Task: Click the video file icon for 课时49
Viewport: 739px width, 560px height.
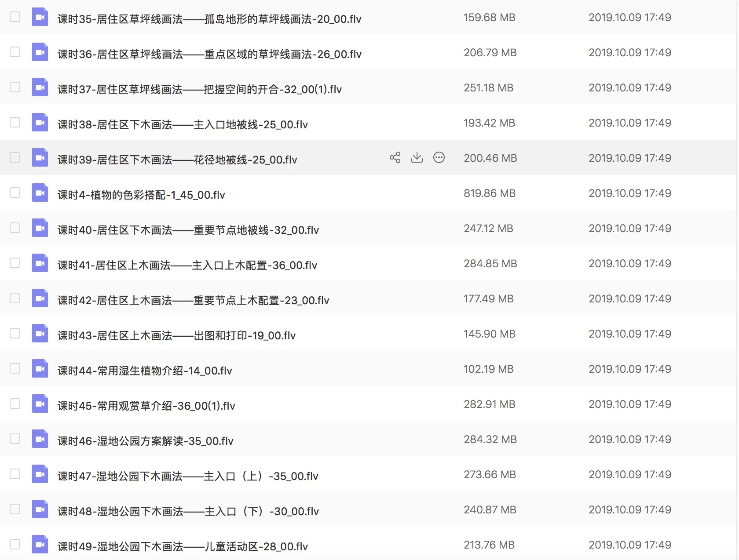Action: (x=40, y=545)
